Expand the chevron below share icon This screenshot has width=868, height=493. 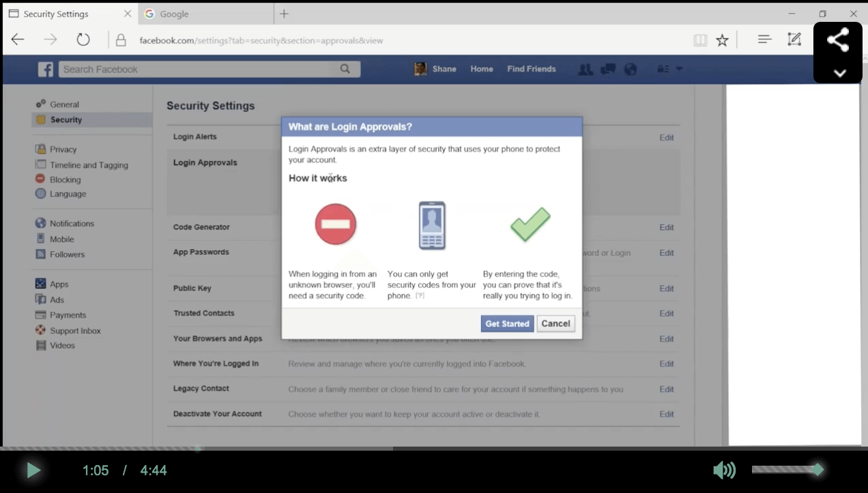click(x=839, y=73)
